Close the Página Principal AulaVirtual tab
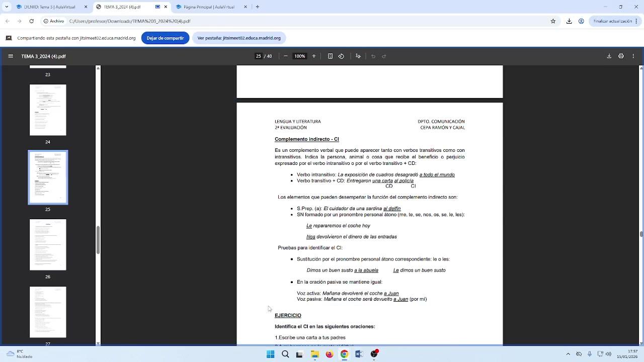The image size is (644, 362). pyautogui.click(x=246, y=7)
